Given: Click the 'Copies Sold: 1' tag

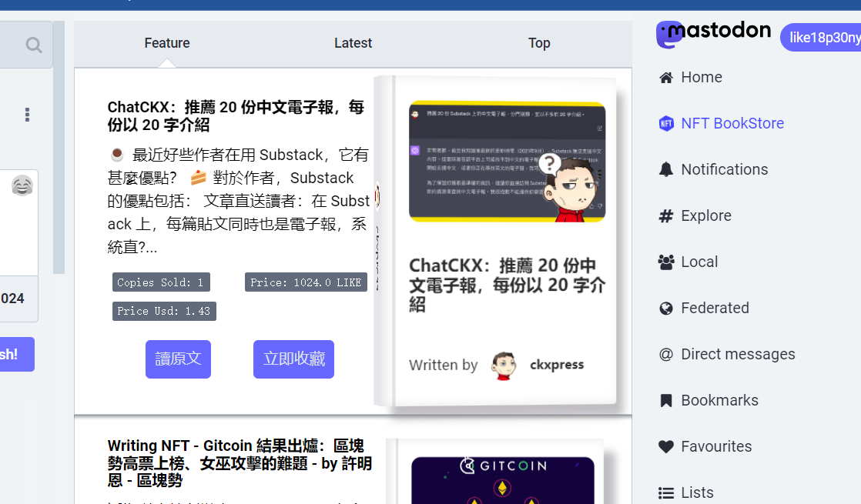Looking at the screenshot, I should pos(161,282).
